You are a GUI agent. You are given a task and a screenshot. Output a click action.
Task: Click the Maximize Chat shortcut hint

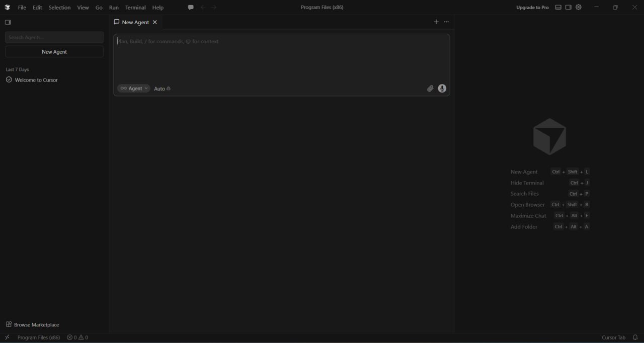point(550,216)
